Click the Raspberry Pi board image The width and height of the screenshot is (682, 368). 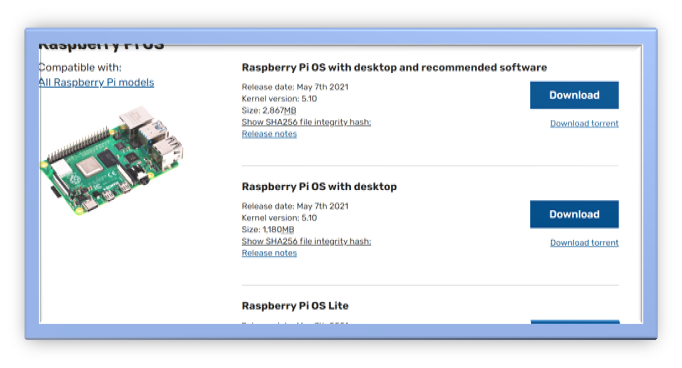tap(111, 160)
